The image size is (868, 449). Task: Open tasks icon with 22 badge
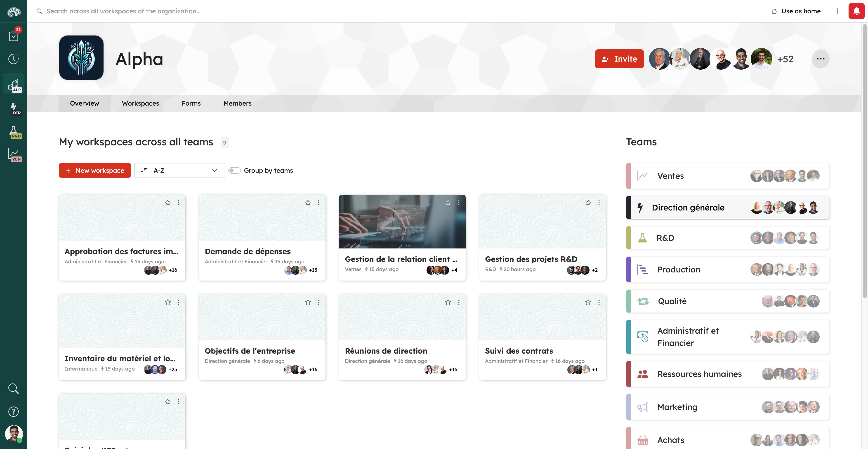tap(14, 35)
